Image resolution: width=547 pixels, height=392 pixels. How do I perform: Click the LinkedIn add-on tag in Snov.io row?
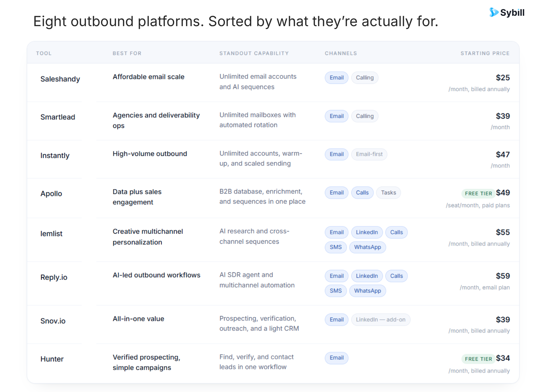pos(381,320)
